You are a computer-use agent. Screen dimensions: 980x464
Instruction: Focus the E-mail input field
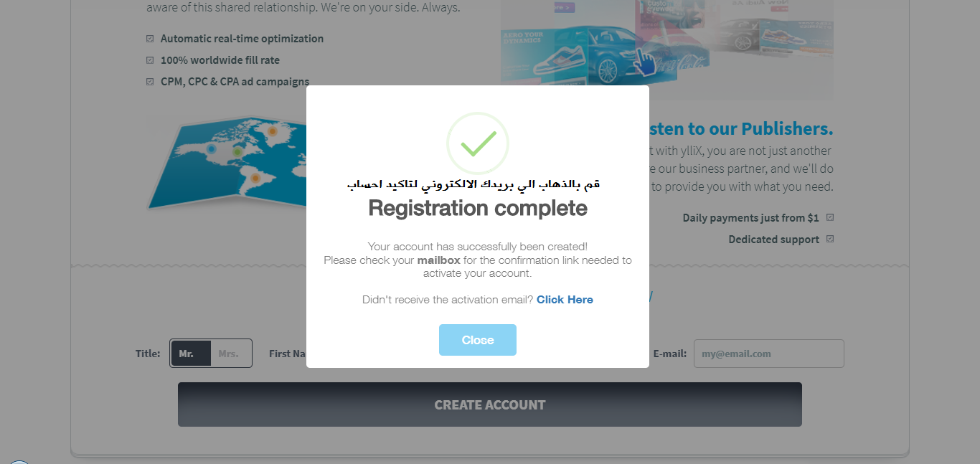pos(769,354)
